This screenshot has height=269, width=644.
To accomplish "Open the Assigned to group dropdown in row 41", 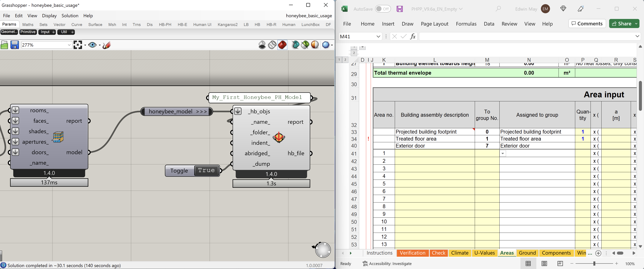I will coord(503,153).
